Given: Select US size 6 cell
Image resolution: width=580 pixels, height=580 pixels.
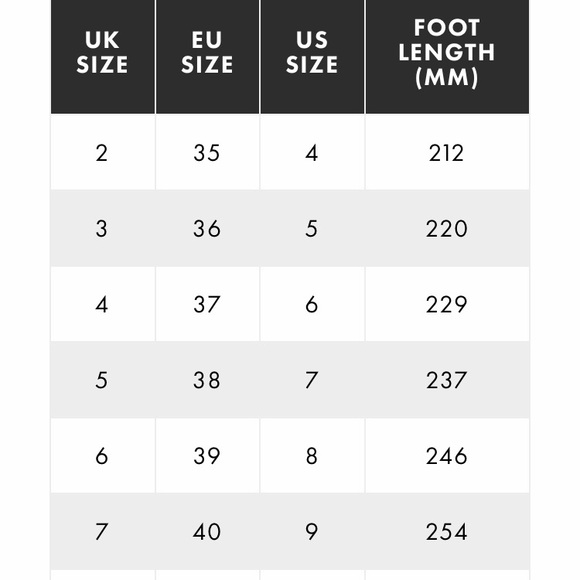Looking at the screenshot, I should tap(312, 304).
